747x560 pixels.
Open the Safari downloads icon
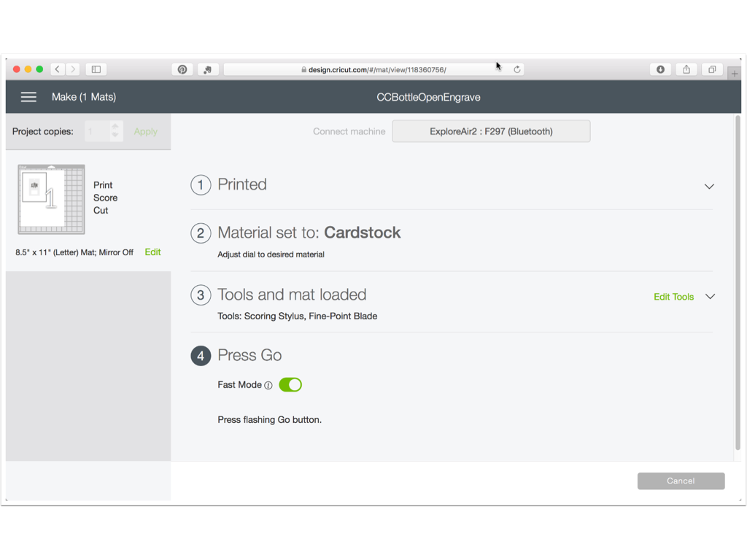click(x=660, y=69)
